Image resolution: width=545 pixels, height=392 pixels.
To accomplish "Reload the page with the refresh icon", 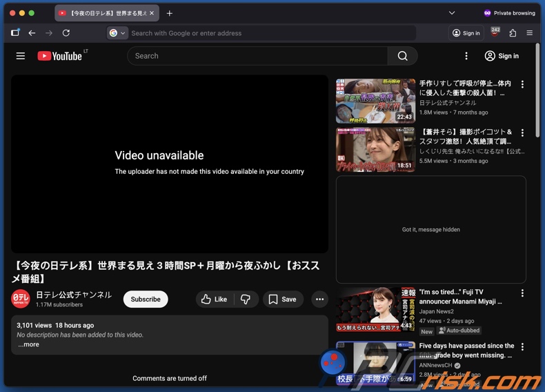I will [66, 33].
